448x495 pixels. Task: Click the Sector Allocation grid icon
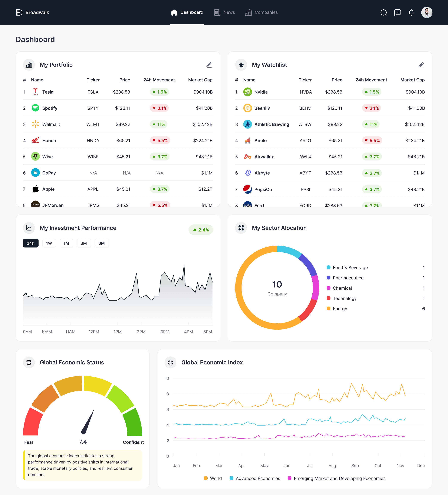click(241, 228)
